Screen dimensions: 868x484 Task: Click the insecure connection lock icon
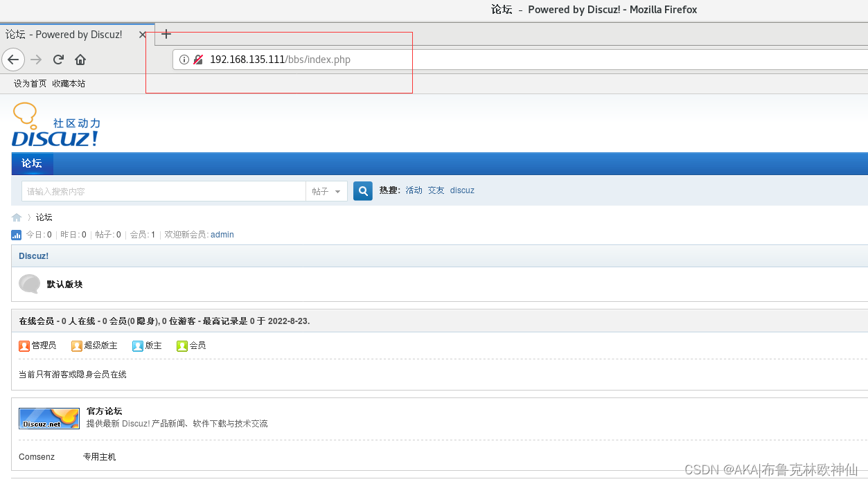(198, 60)
